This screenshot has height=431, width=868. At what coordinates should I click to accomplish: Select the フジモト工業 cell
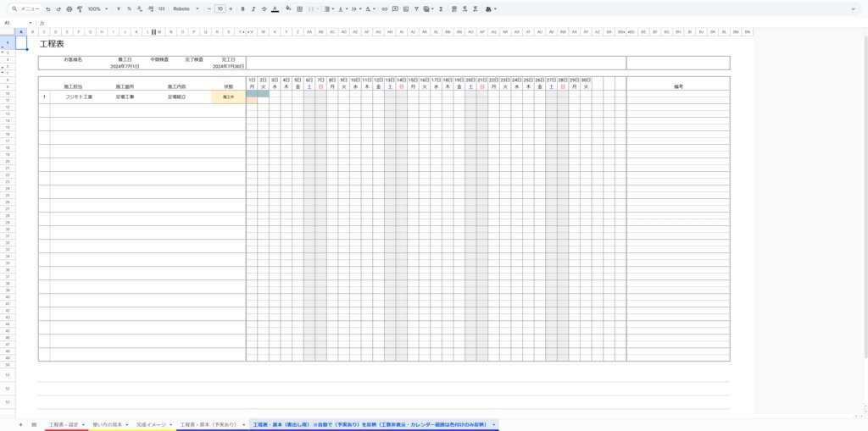click(79, 97)
